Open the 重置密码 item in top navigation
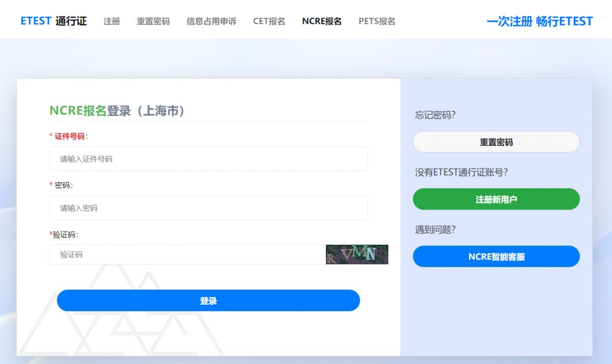 pyautogui.click(x=153, y=21)
